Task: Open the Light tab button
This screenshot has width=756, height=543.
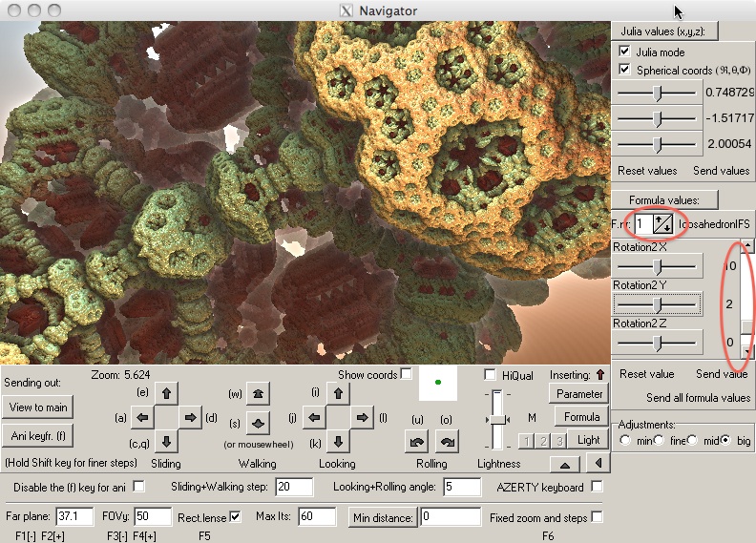Action: coord(588,440)
